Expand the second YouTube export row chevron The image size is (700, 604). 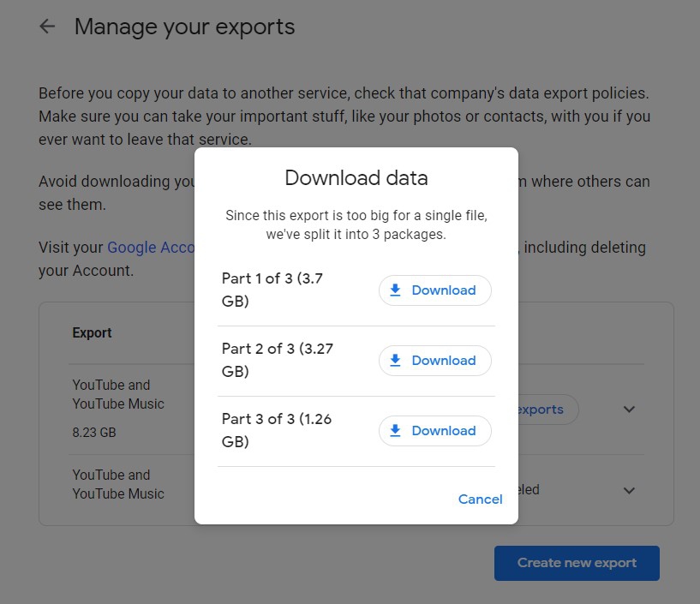[629, 491]
